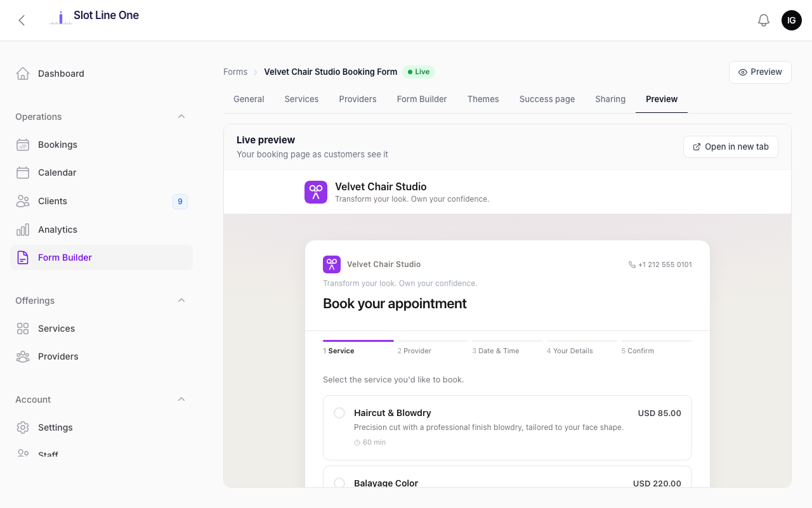The width and height of the screenshot is (812, 508).
Task: Click the Preview button with eye icon
Action: point(760,72)
